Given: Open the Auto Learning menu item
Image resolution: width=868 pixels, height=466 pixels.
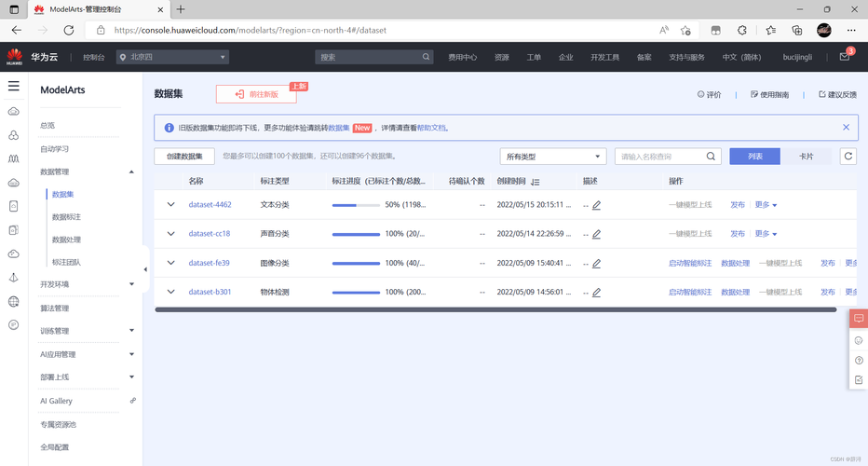Looking at the screenshot, I should pyautogui.click(x=54, y=148).
